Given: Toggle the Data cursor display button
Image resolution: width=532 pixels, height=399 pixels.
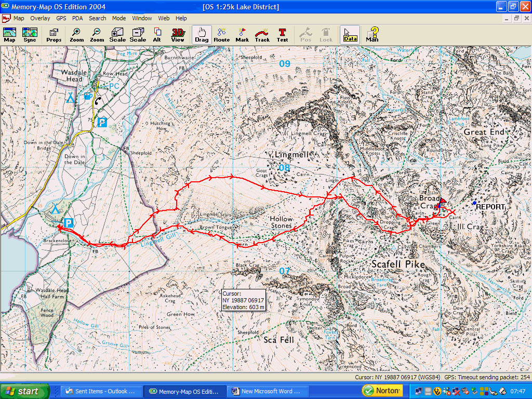Looking at the screenshot, I should point(350,35).
